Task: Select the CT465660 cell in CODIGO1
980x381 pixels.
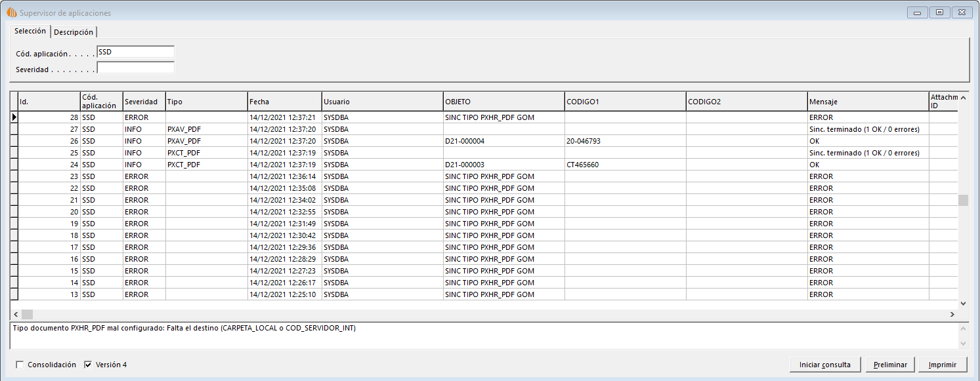Action: pyautogui.click(x=625, y=165)
